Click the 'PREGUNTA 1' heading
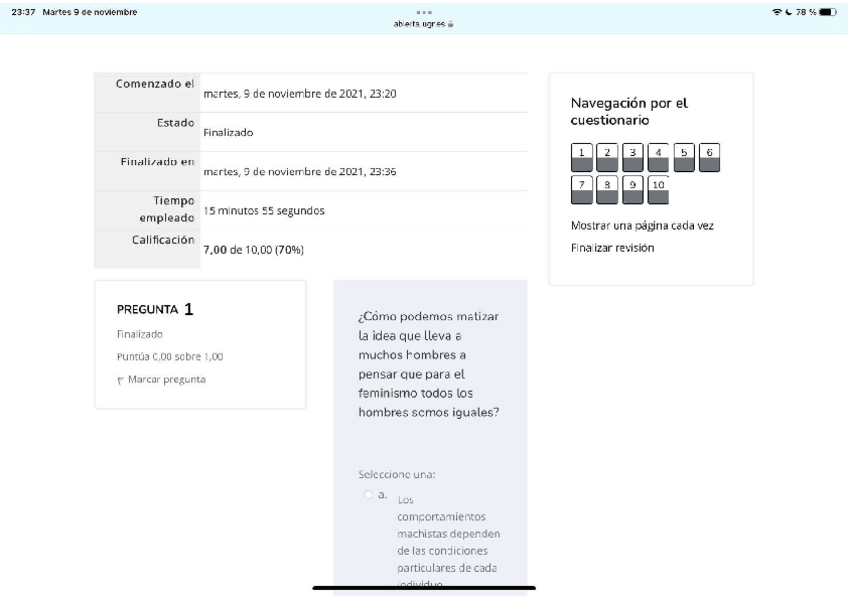 (x=155, y=309)
